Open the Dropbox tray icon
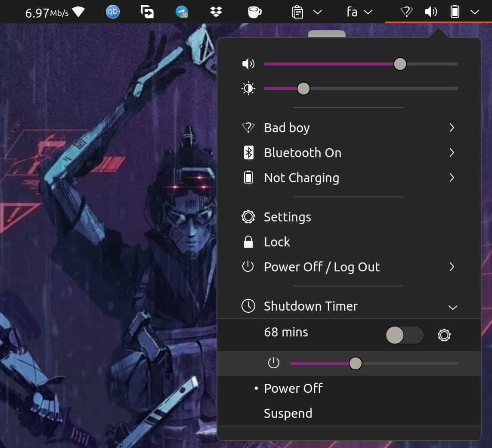492x448 pixels. [216, 12]
